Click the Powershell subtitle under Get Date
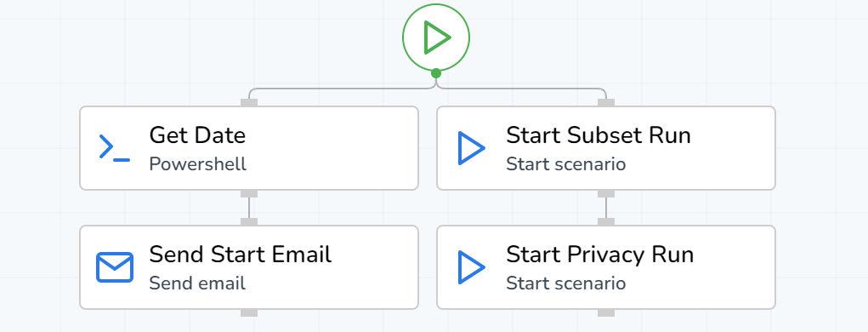Image resolution: width=868 pixels, height=332 pixels. click(197, 164)
